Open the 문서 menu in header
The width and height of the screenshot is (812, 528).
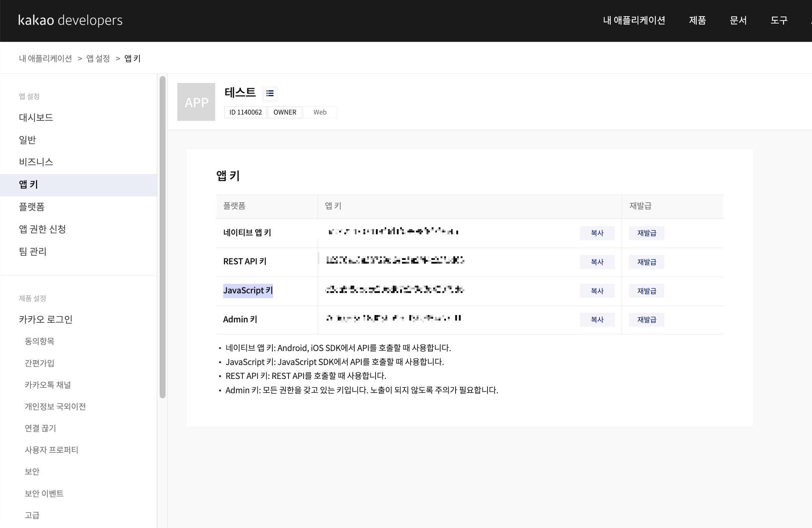pyautogui.click(x=738, y=20)
